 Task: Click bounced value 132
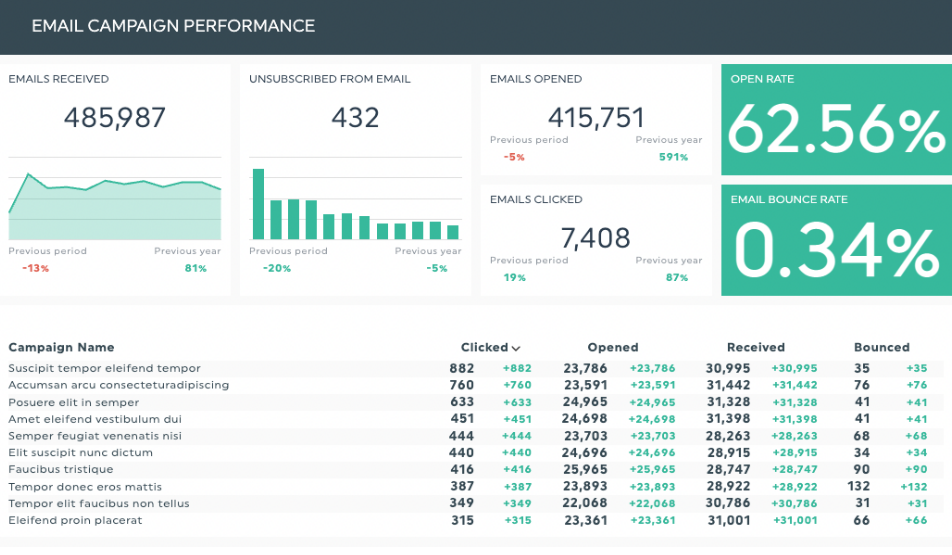coord(858,486)
